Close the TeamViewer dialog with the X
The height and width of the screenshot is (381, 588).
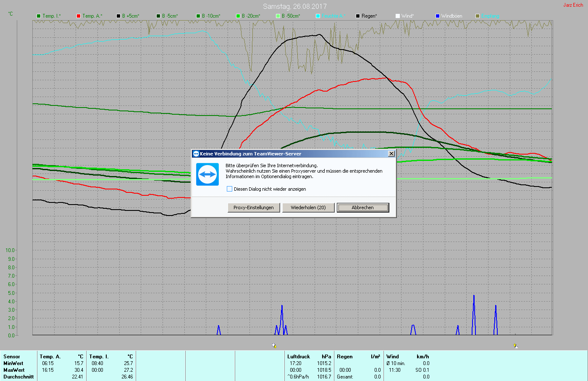click(x=391, y=154)
